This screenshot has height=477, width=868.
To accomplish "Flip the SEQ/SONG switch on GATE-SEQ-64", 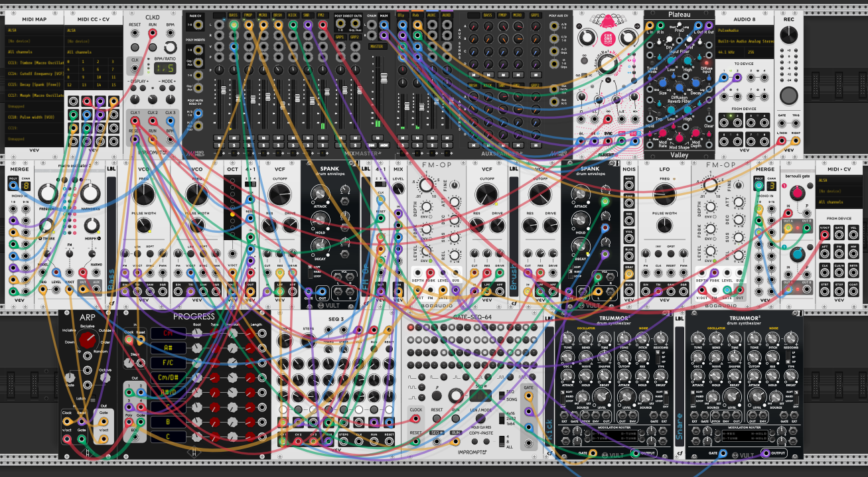I will tap(502, 395).
